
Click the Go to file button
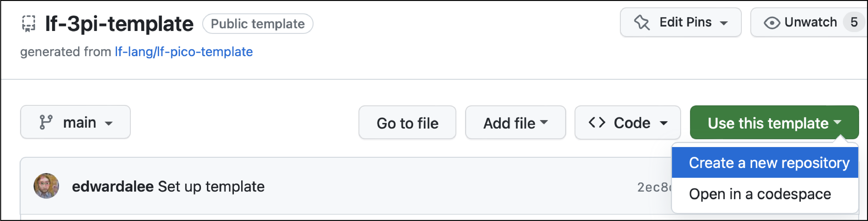(407, 123)
